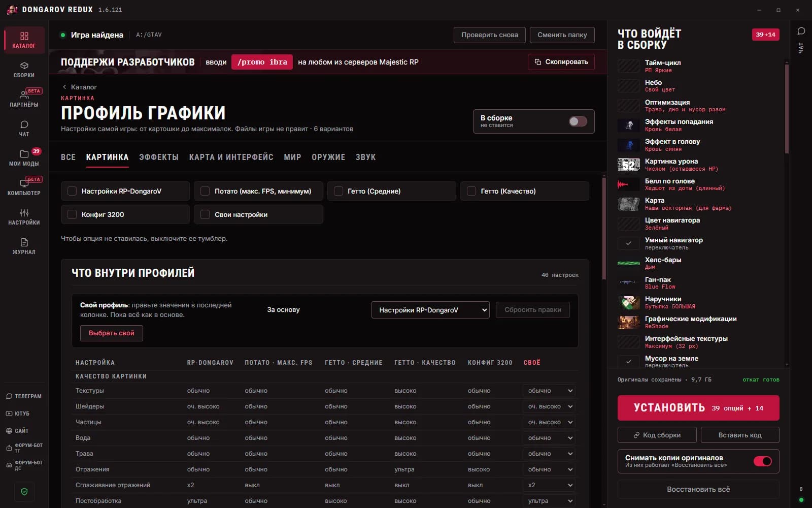Click the УСТАНОВИТЬ button
Image resolution: width=812 pixels, height=508 pixels.
click(698, 408)
